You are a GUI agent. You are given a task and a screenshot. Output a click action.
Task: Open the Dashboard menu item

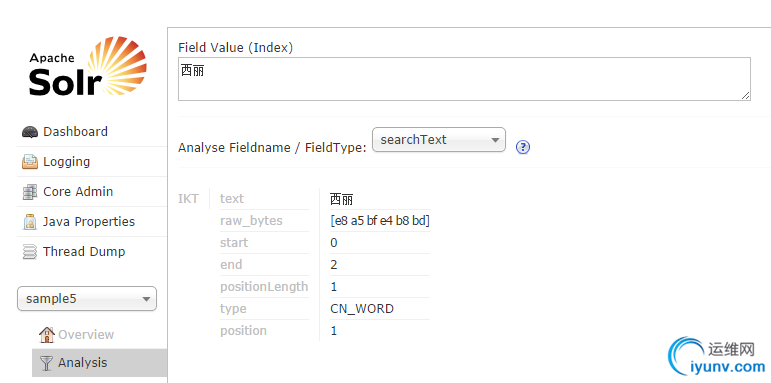click(x=75, y=132)
